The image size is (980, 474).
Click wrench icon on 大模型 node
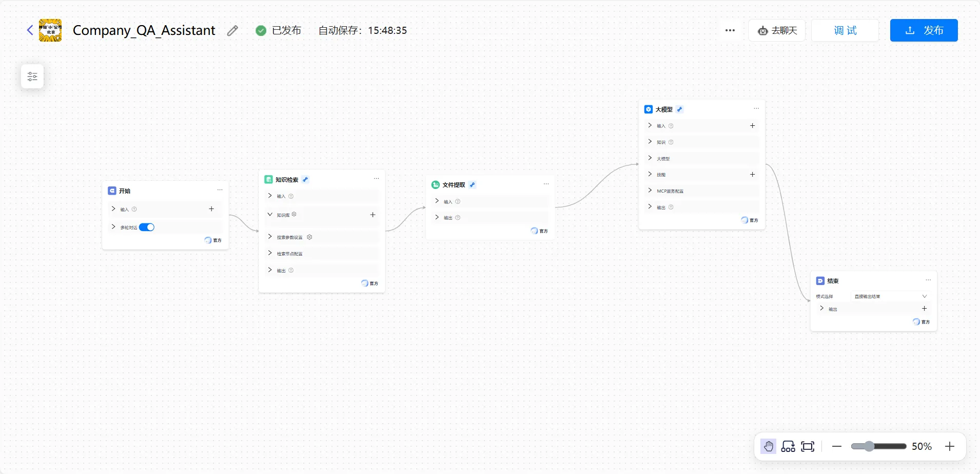679,109
